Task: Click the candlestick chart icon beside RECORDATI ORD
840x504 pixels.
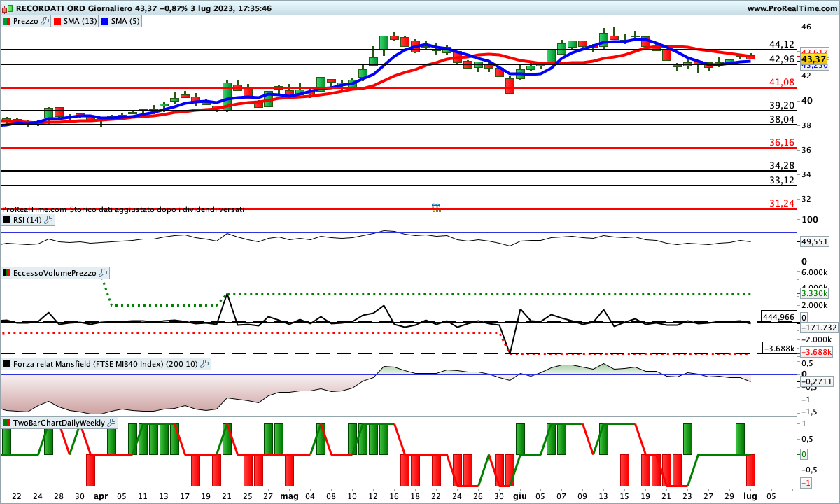Action: [x=7, y=8]
